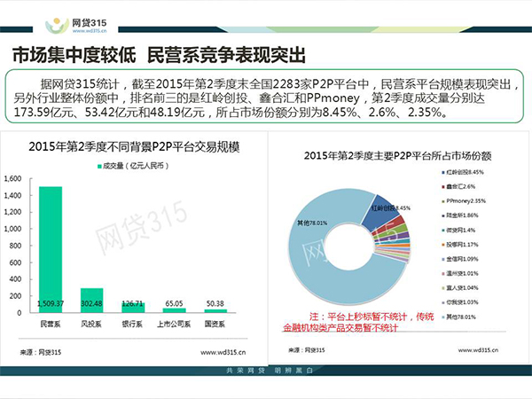
Task: Click the data label 65.05
Action: point(174,303)
